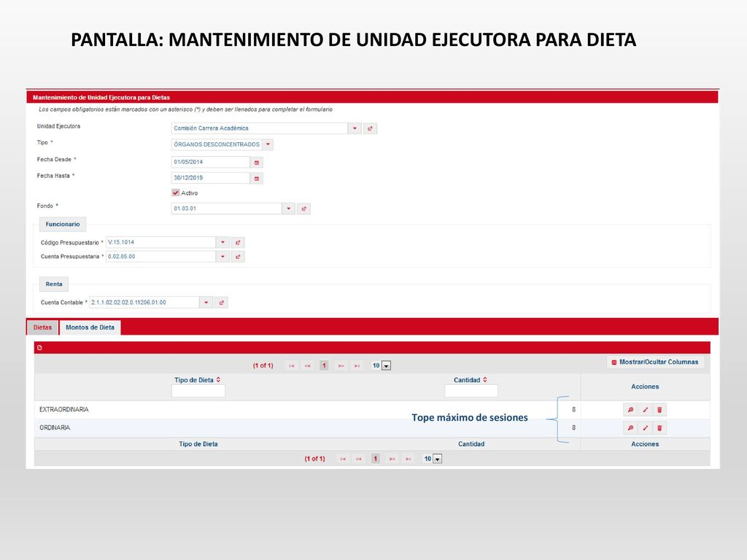This screenshot has width=747, height=560.
Task: Open external link icon beside Unidad Ejecutora
Action: pos(370,128)
